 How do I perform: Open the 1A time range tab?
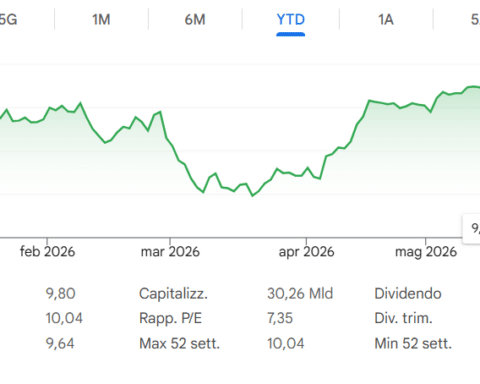[386, 20]
